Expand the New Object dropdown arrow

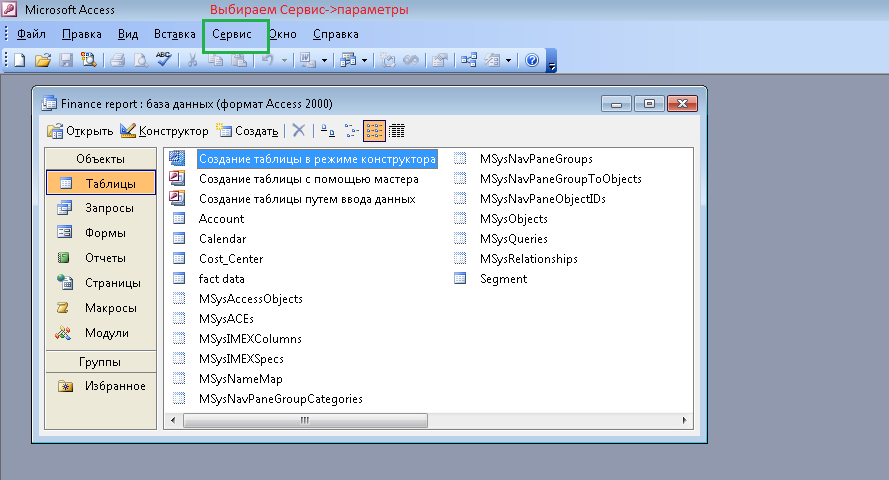point(509,60)
